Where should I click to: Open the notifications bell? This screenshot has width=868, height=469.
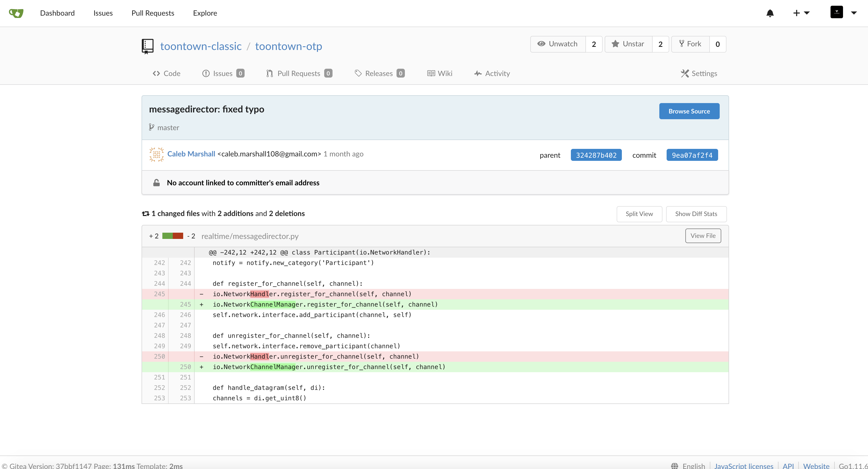(770, 13)
